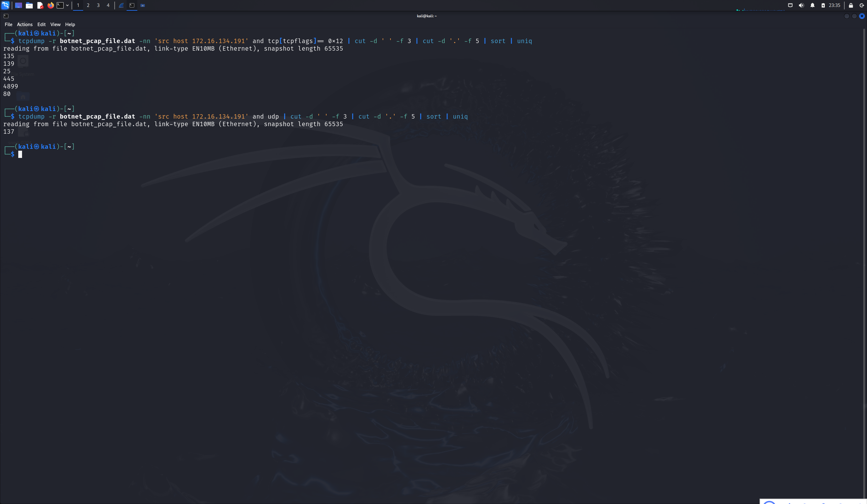The image size is (867, 504).
Task: Open the volume speaker icon
Action: click(801, 5)
